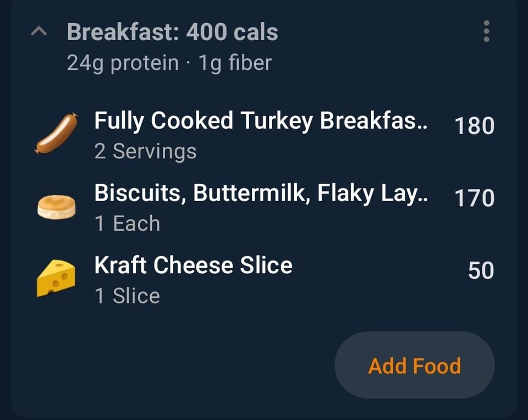The width and height of the screenshot is (528, 420).
Task: Tap the 24g protein summary text
Action: 123,63
